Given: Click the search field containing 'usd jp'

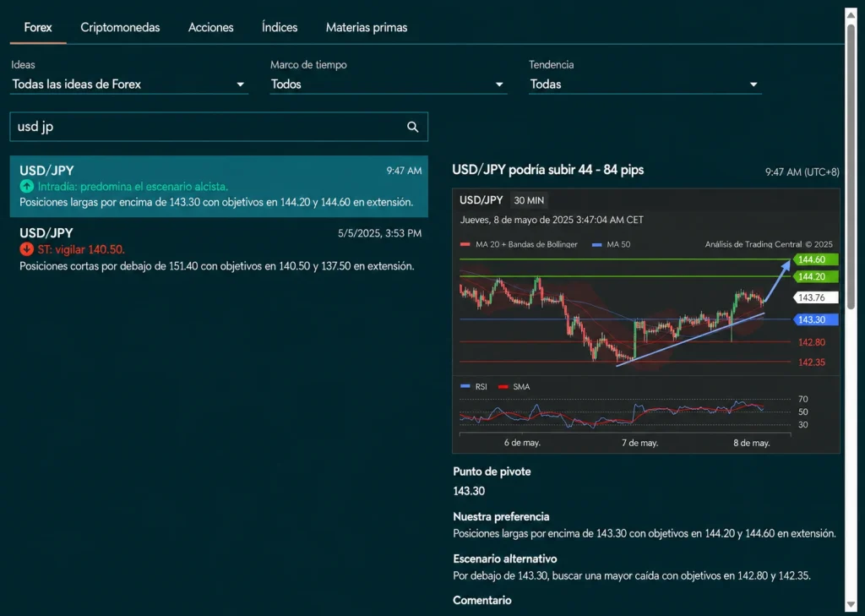Looking at the screenshot, I should pyautogui.click(x=219, y=127).
